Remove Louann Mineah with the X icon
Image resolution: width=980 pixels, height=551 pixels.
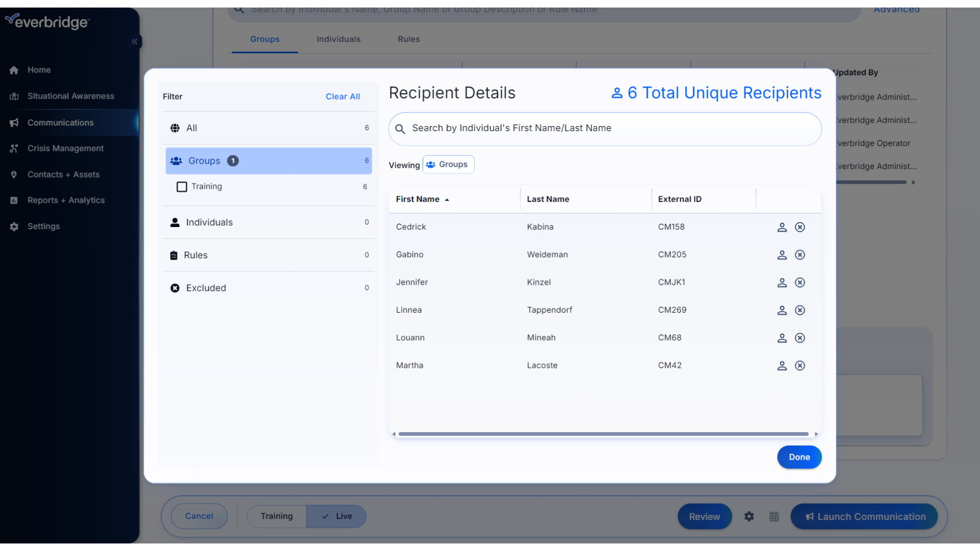(800, 338)
